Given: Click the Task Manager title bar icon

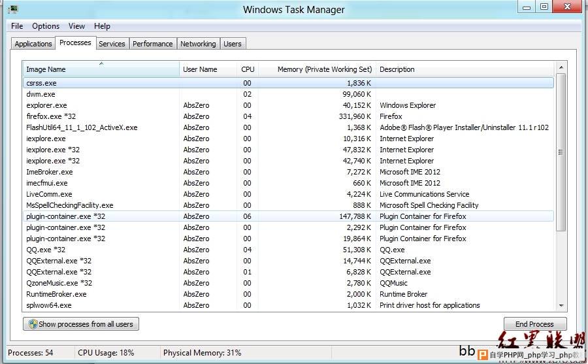Looking at the screenshot, I should (12, 9).
